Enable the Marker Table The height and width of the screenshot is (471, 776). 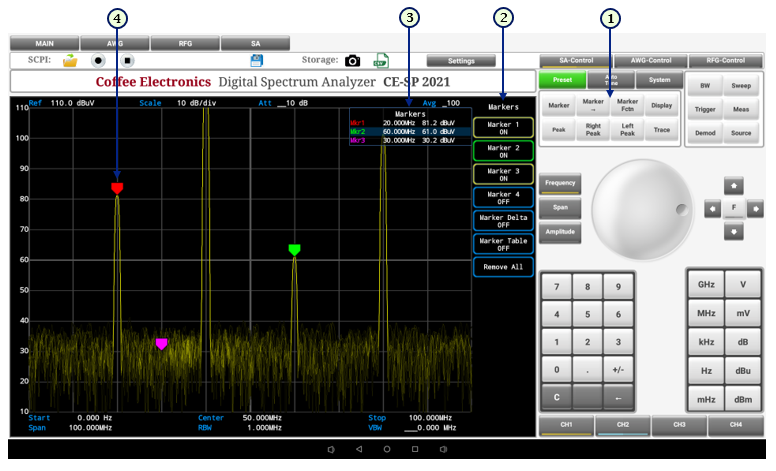503,244
